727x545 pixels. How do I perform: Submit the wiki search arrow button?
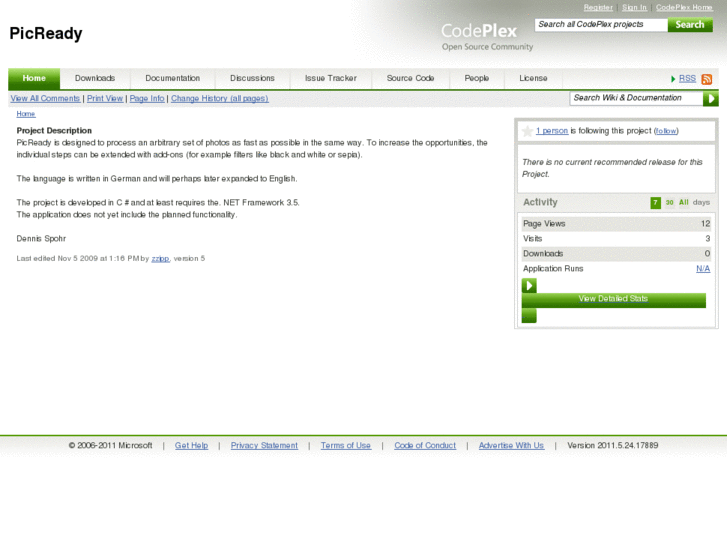(x=710, y=98)
